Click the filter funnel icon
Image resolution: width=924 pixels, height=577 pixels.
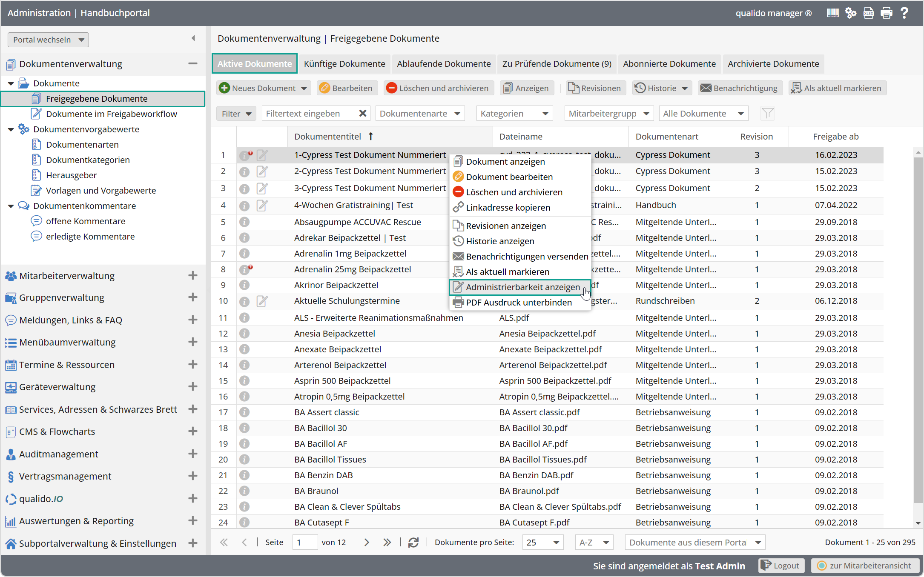pyautogui.click(x=767, y=114)
